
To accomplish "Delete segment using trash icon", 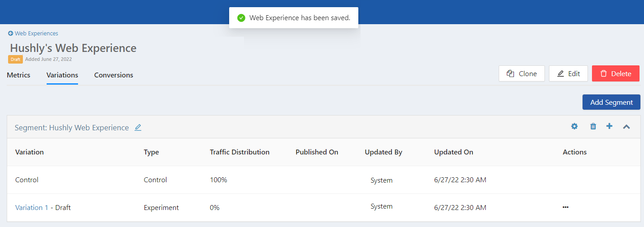I will (593, 127).
